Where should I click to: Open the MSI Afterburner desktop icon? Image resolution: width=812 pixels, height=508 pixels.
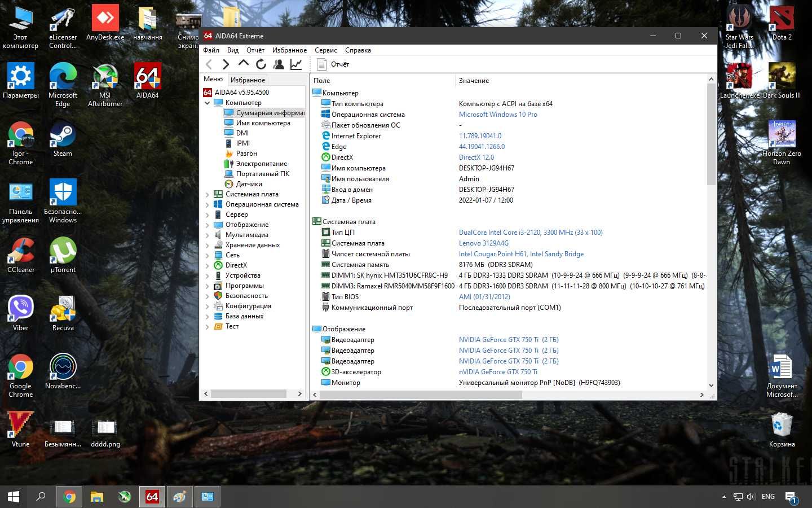coord(105,85)
